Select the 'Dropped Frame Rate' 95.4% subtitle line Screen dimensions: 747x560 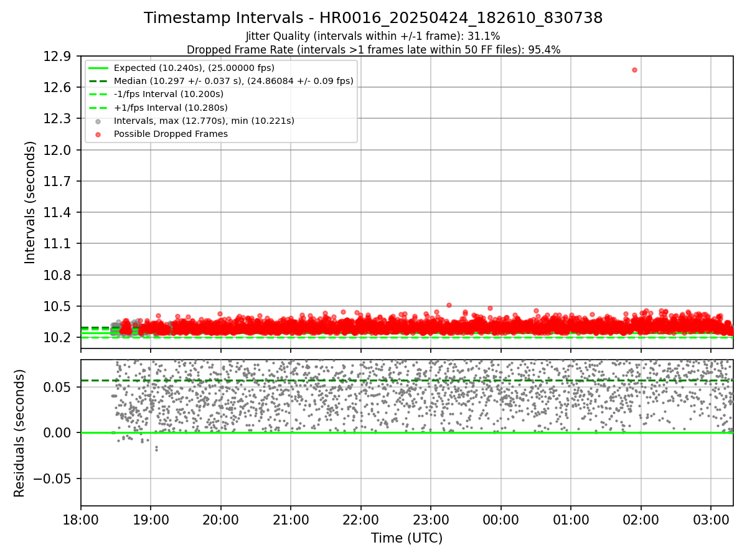pos(374,50)
